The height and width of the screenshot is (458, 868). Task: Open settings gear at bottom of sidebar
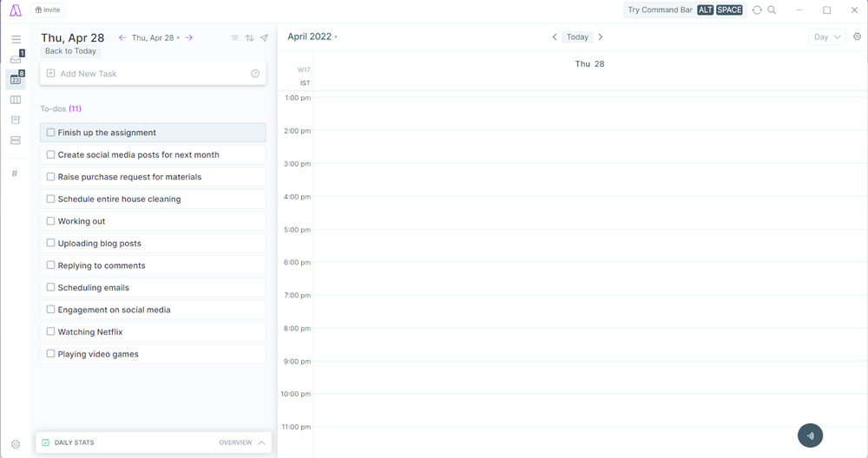pyautogui.click(x=16, y=444)
